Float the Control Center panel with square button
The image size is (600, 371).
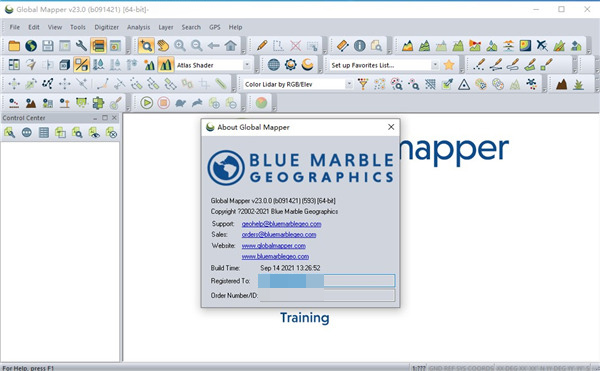105,118
